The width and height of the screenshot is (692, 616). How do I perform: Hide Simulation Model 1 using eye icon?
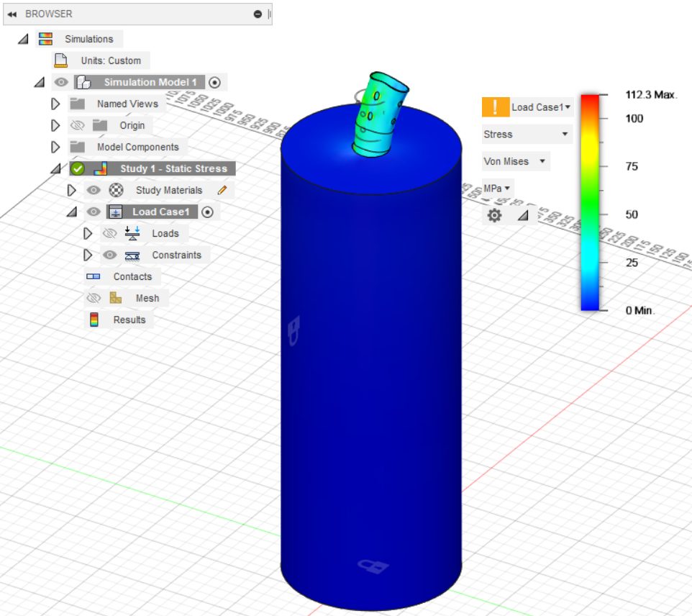pyautogui.click(x=61, y=82)
